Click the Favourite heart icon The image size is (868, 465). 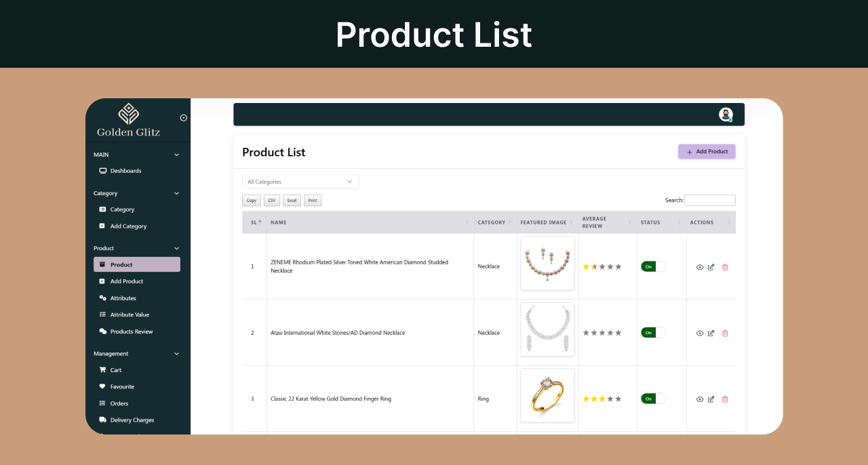102,386
